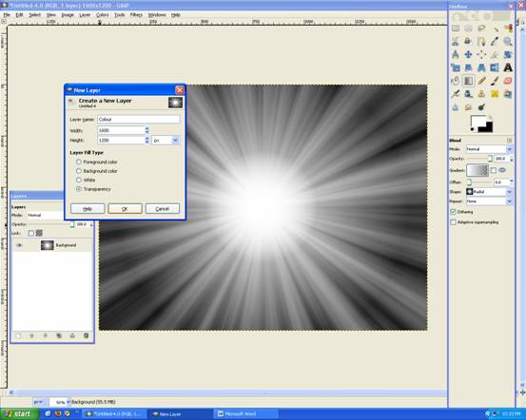The width and height of the screenshot is (526, 420).
Task: Choose Foreground color fill type
Action: click(79, 162)
